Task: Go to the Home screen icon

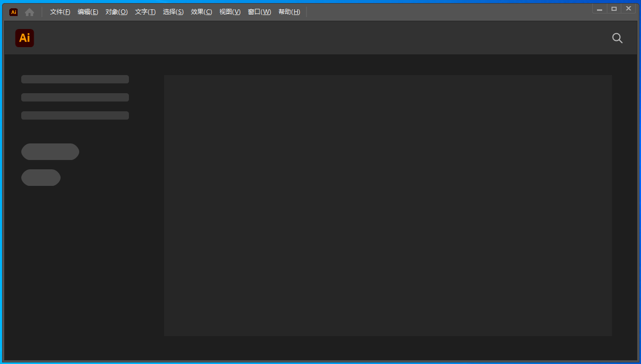Action: point(30,12)
